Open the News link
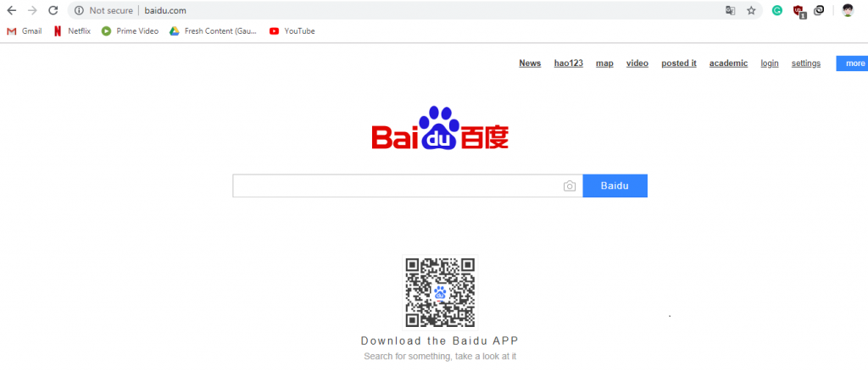Screen dimensions: 868x371 [x=530, y=64]
